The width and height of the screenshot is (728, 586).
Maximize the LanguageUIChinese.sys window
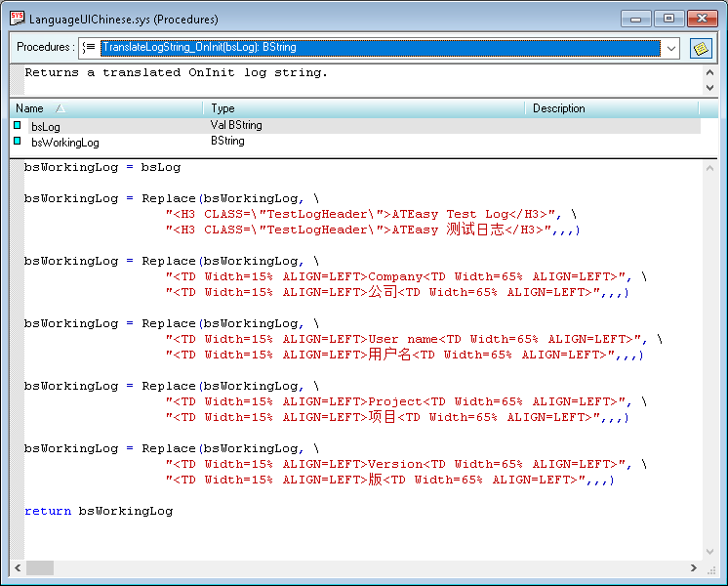pyautogui.click(x=668, y=19)
